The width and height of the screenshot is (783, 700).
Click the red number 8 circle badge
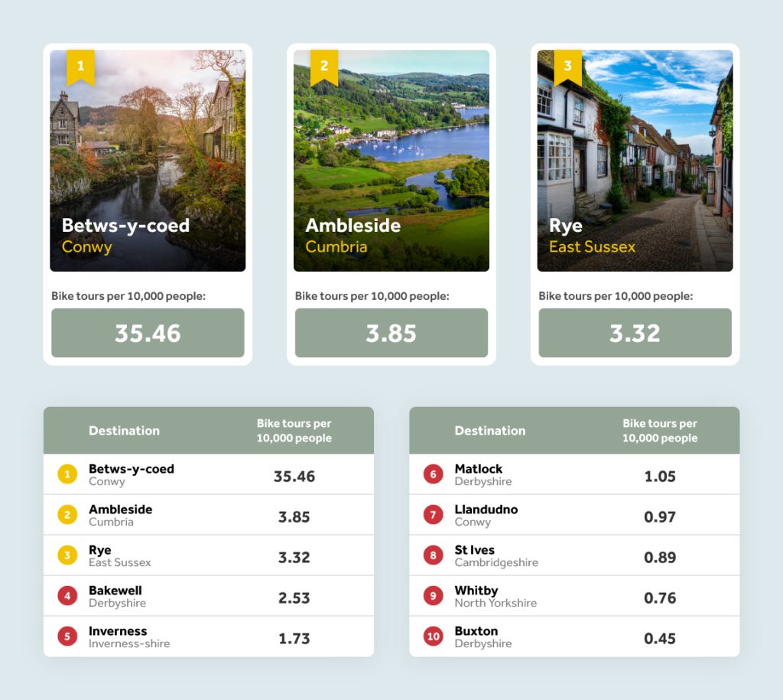coord(434,556)
